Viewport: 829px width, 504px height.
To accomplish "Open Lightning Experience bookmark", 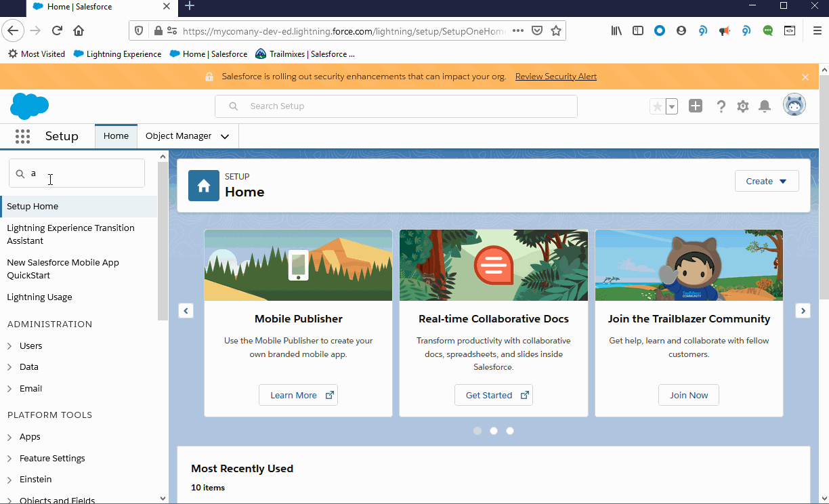I will click(118, 54).
